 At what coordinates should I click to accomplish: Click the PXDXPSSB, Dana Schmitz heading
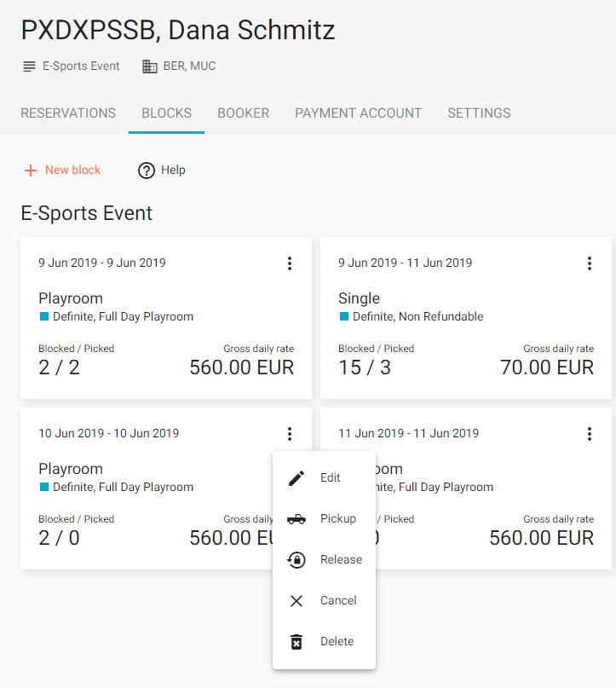click(178, 31)
